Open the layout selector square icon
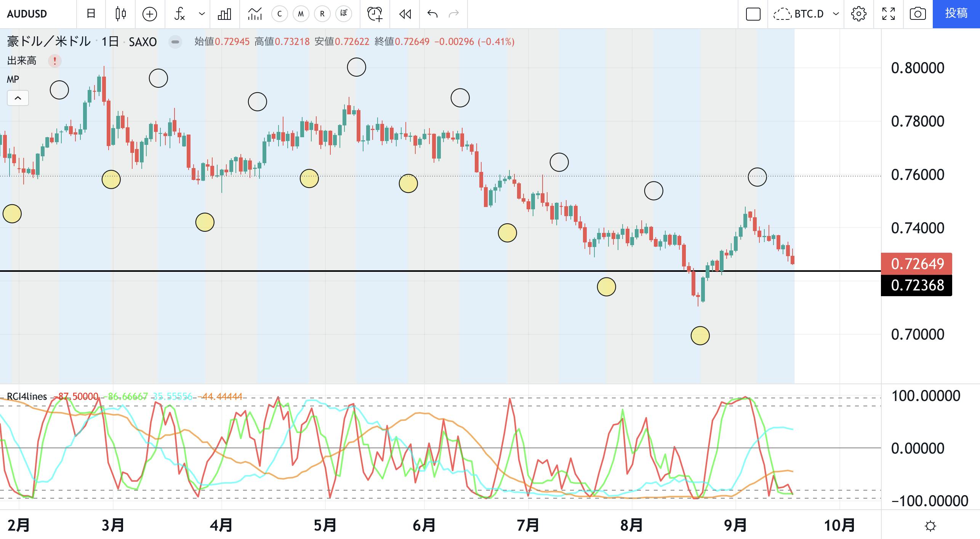This screenshot has height=539, width=980. tap(753, 14)
